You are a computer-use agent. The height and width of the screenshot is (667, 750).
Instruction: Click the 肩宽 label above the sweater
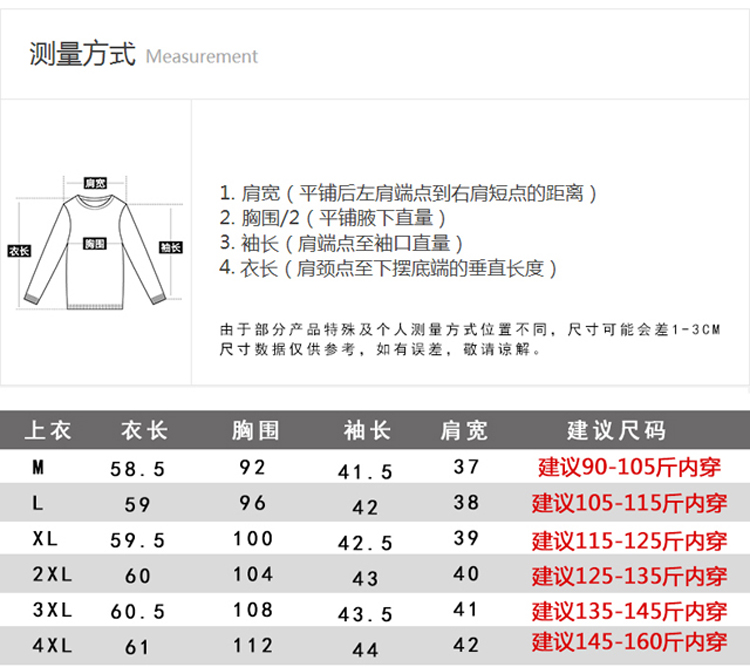click(95, 183)
